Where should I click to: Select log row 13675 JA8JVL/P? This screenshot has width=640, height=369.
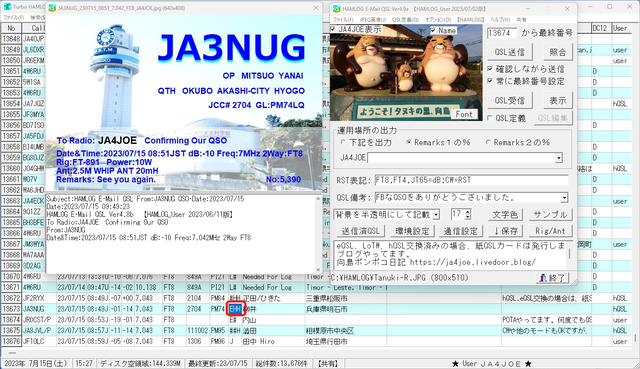pyautogui.click(x=316, y=331)
